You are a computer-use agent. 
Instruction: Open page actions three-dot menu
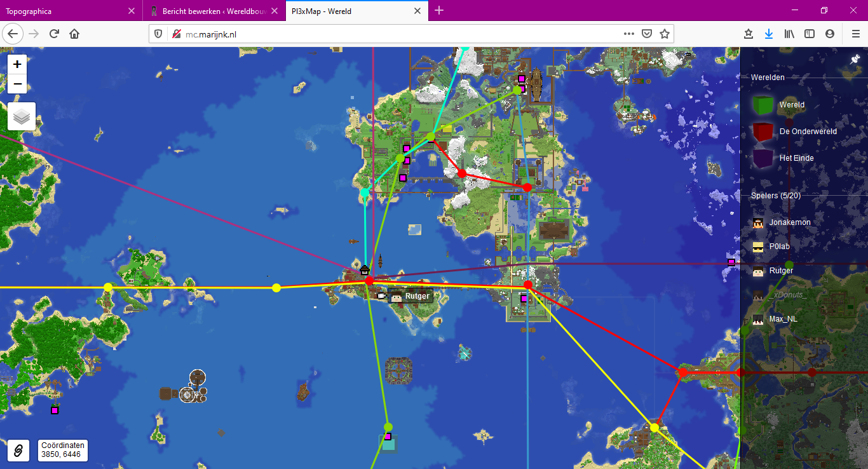(628, 34)
